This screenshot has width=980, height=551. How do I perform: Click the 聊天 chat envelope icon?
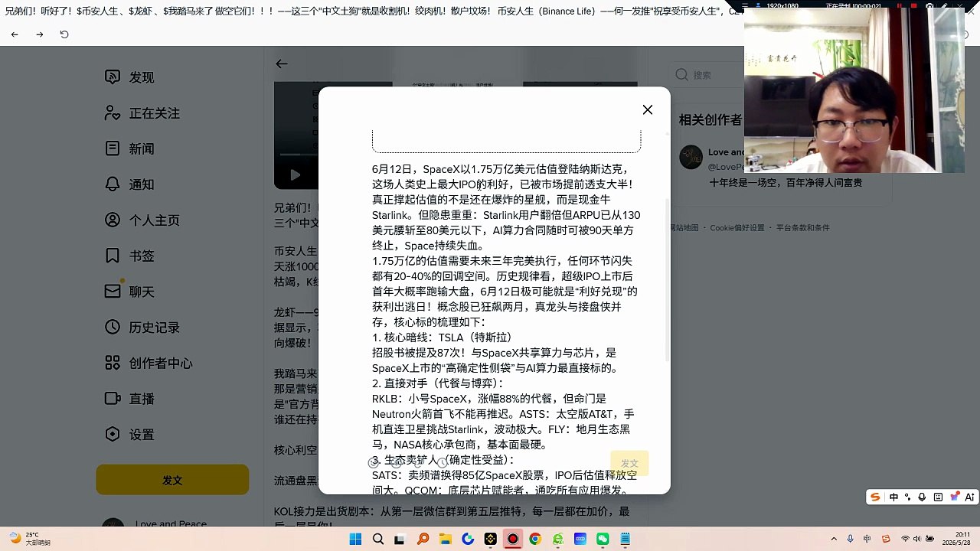tap(113, 292)
